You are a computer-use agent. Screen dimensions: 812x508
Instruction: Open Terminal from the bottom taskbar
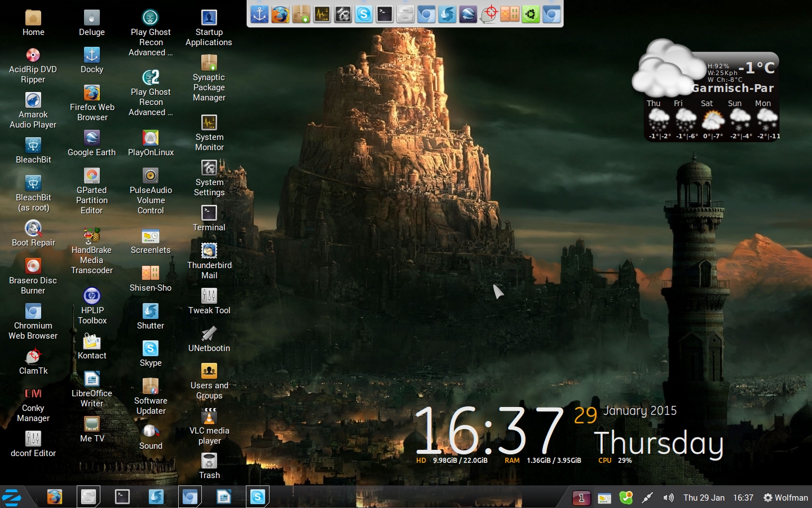pyautogui.click(x=122, y=497)
